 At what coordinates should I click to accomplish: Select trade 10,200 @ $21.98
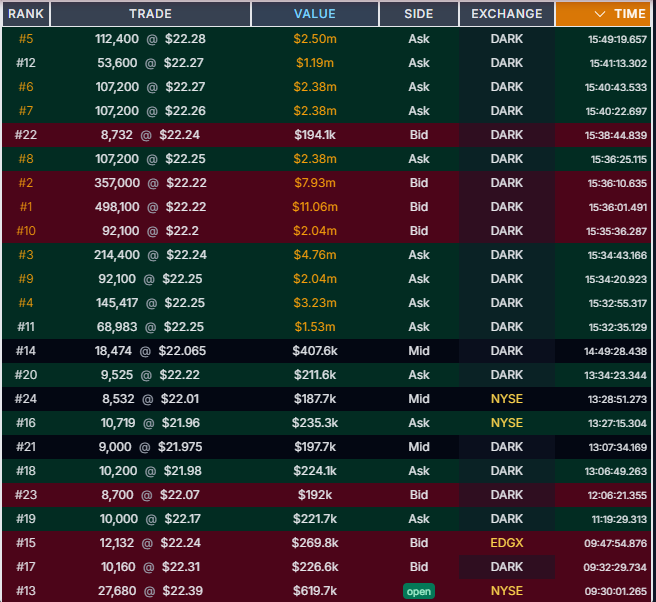pos(150,471)
